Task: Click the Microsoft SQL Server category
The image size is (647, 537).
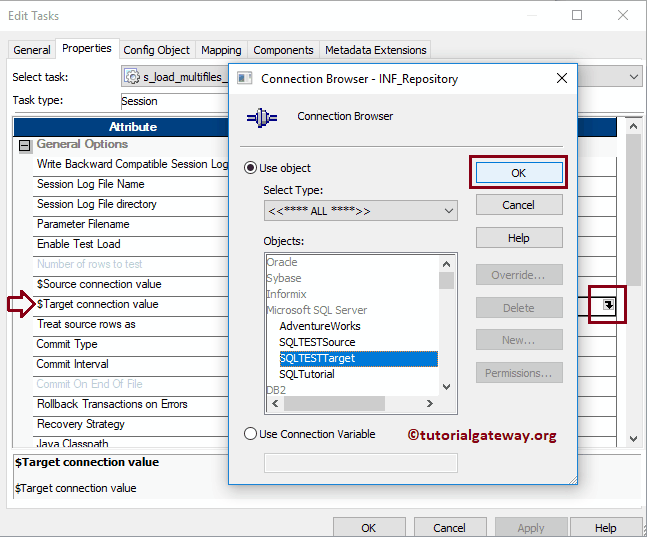Action: coord(317,310)
